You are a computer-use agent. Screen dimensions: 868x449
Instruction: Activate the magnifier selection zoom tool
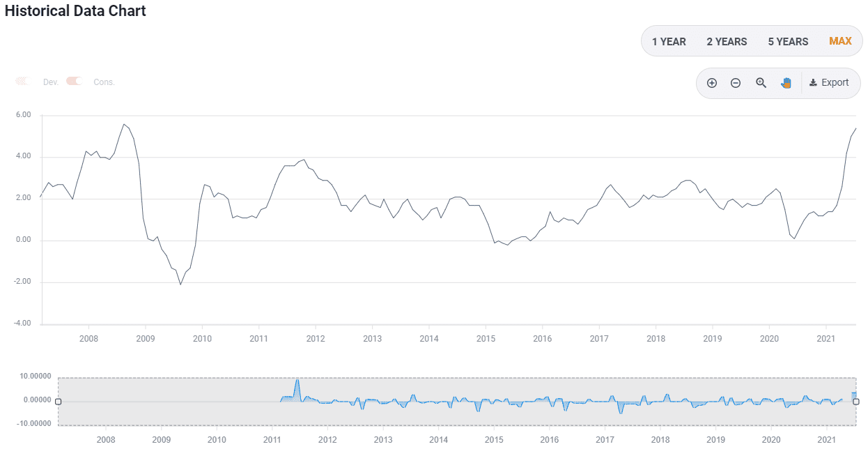coord(761,83)
